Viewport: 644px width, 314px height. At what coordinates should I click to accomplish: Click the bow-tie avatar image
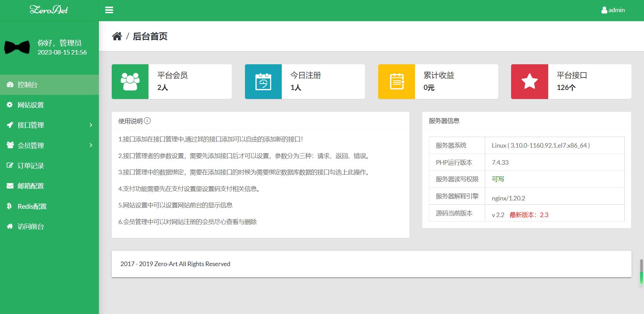(17, 47)
